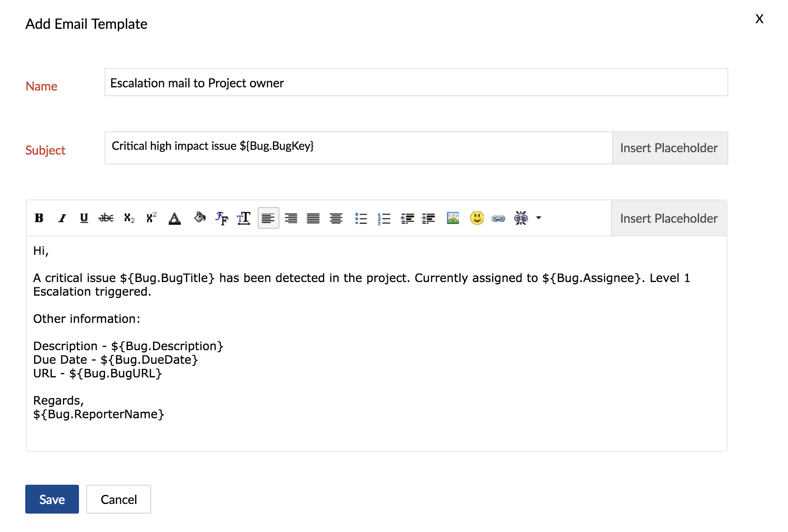Insert a bulleted list
The width and height of the screenshot is (788, 532).
tap(361, 218)
